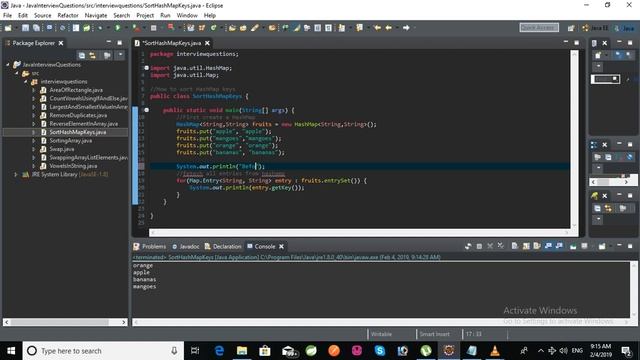Expand the Swap.java tree node
The image size is (640, 360).
pyautogui.click(x=34, y=149)
